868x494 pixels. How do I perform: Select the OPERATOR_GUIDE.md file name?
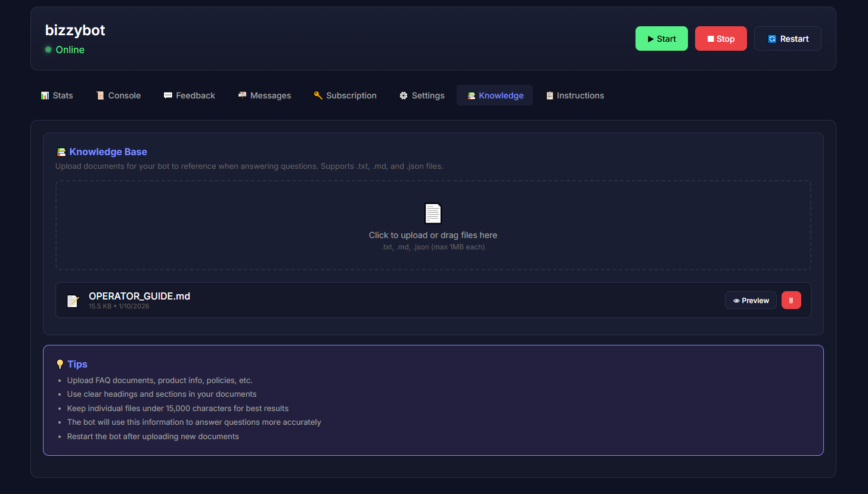click(139, 296)
